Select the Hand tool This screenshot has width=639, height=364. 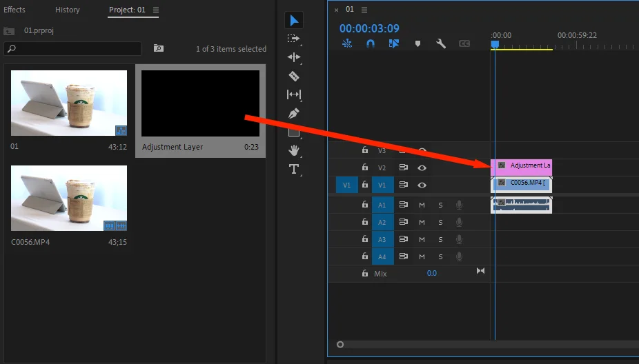point(294,151)
